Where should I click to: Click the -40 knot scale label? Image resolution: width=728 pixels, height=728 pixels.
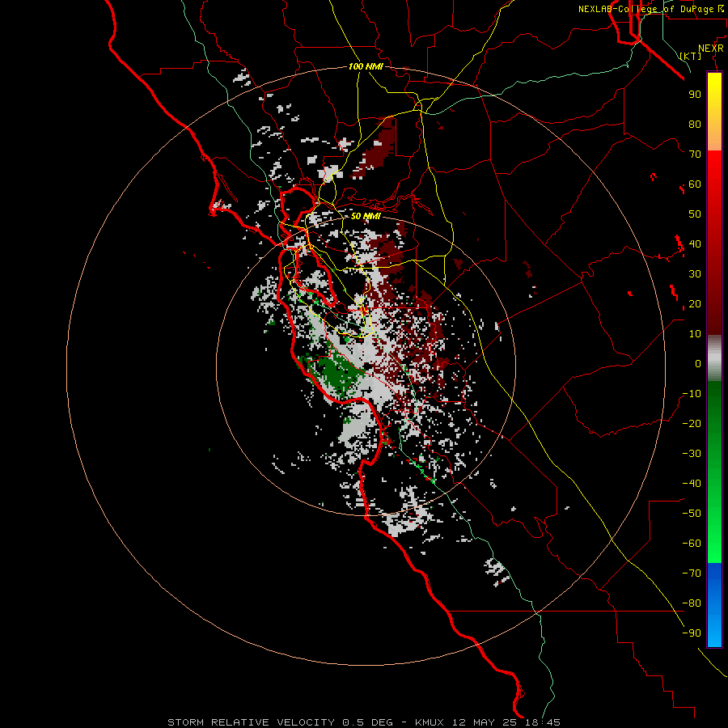tap(692, 484)
